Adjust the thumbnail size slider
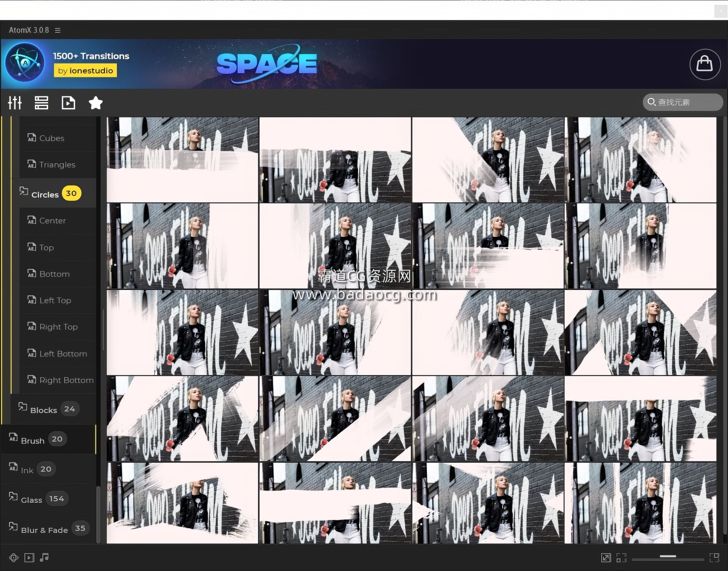The image size is (728, 571). [668, 557]
